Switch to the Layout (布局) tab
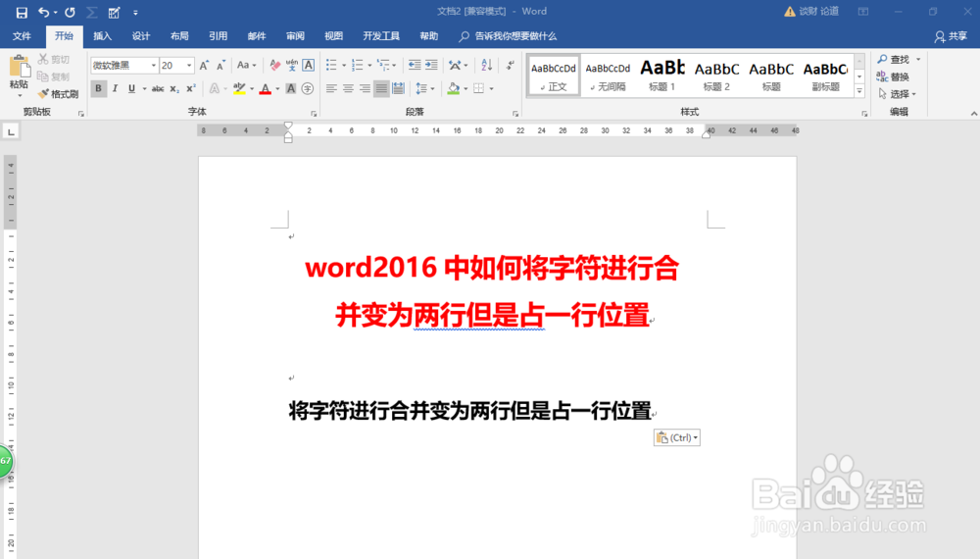 click(x=179, y=36)
